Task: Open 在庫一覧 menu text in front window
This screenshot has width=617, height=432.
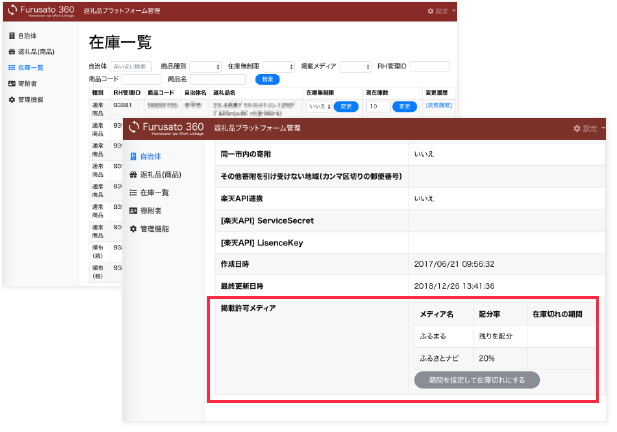Action: (x=155, y=192)
